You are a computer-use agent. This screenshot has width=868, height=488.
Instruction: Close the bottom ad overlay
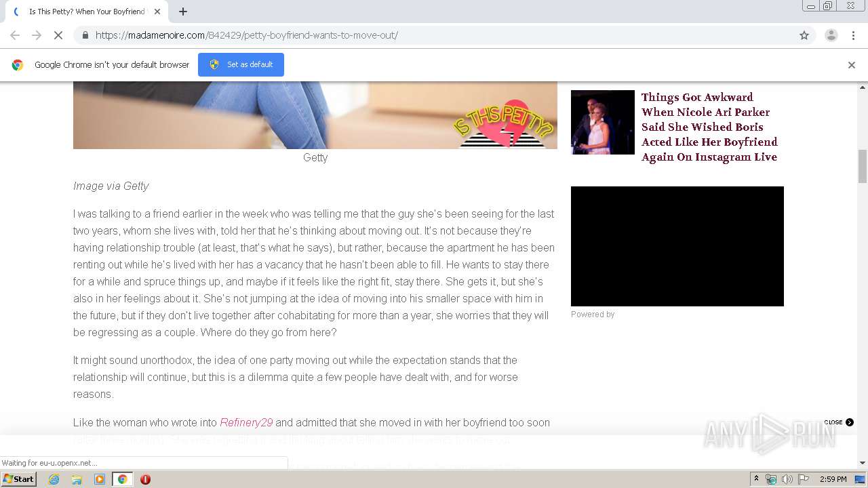point(839,422)
